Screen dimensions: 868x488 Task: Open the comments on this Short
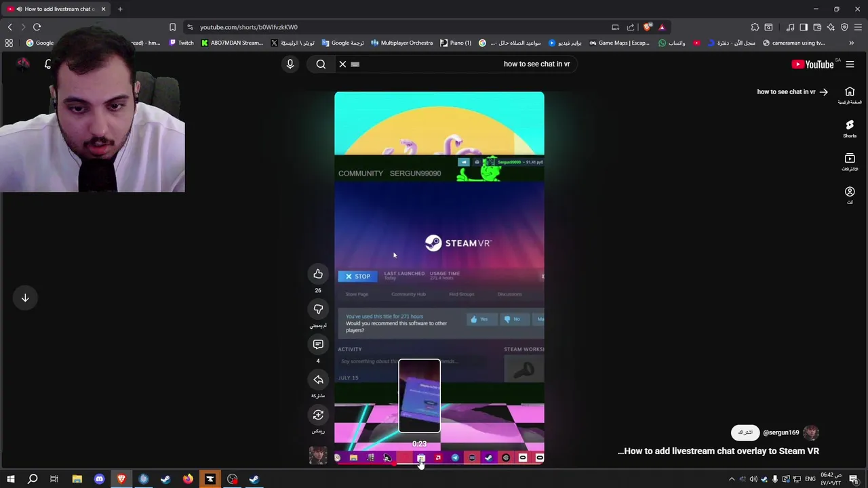[x=318, y=344]
